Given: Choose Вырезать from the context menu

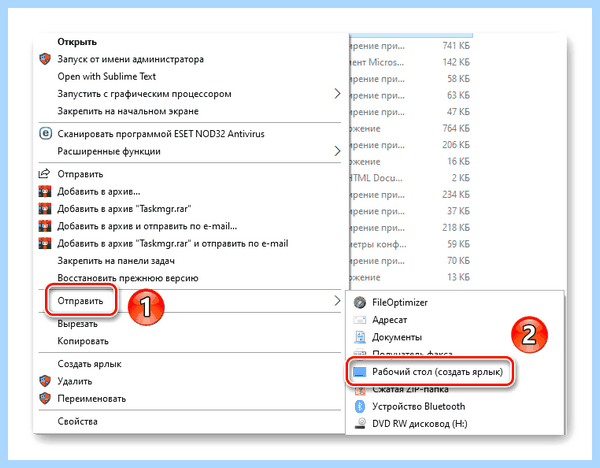Looking at the screenshot, I should tap(77, 324).
